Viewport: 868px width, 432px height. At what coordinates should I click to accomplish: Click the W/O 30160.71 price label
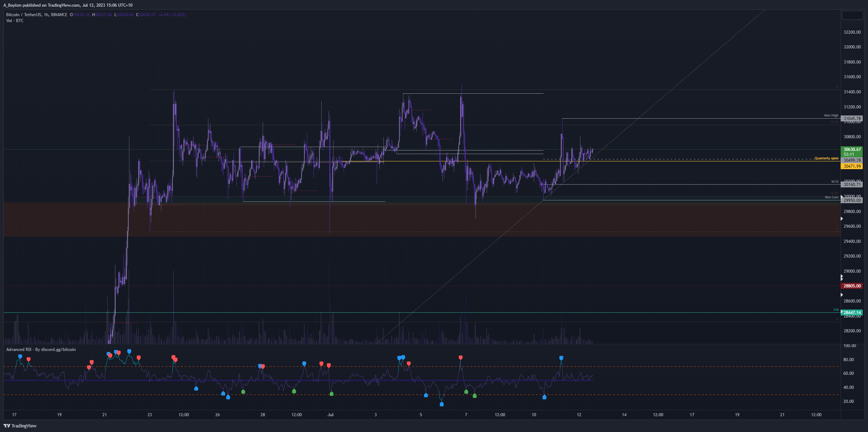[852, 185]
